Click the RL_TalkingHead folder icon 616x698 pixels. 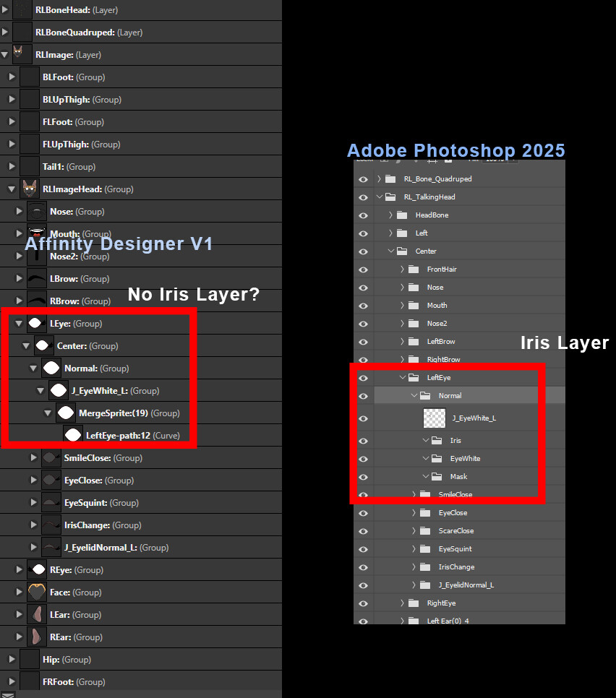[x=390, y=197]
